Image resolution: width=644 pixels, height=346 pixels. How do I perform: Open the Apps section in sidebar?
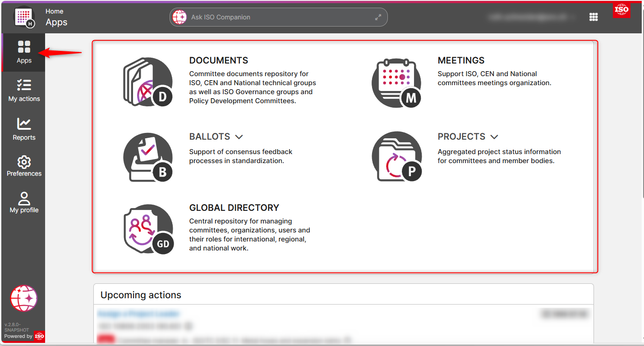24,52
